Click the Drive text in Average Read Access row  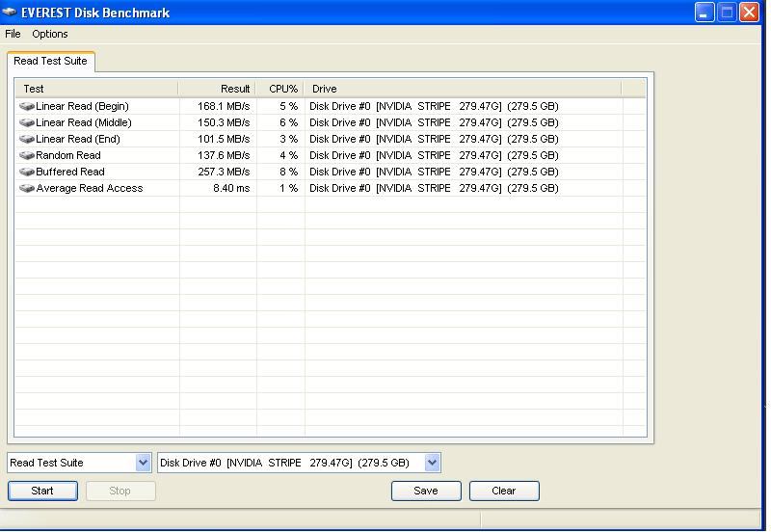coord(434,188)
